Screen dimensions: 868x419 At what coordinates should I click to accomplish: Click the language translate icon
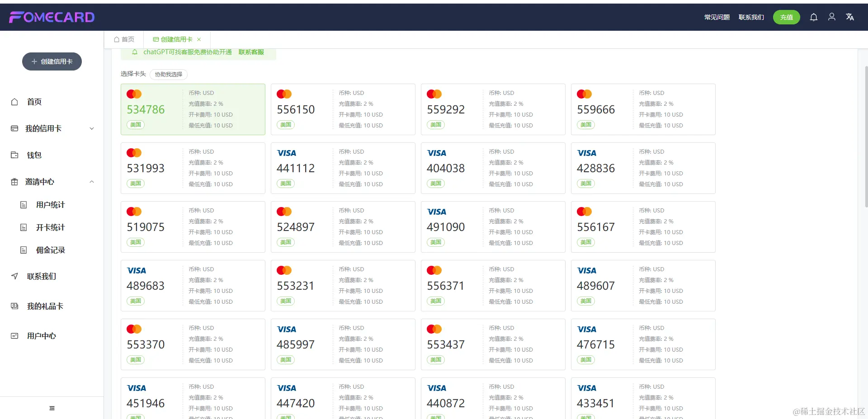click(x=850, y=17)
